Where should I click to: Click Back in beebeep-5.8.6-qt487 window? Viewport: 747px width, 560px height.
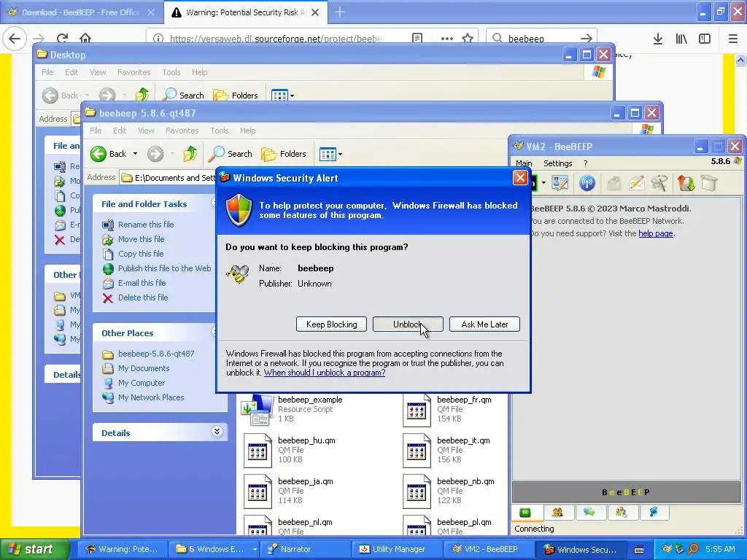pyautogui.click(x=109, y=154)
